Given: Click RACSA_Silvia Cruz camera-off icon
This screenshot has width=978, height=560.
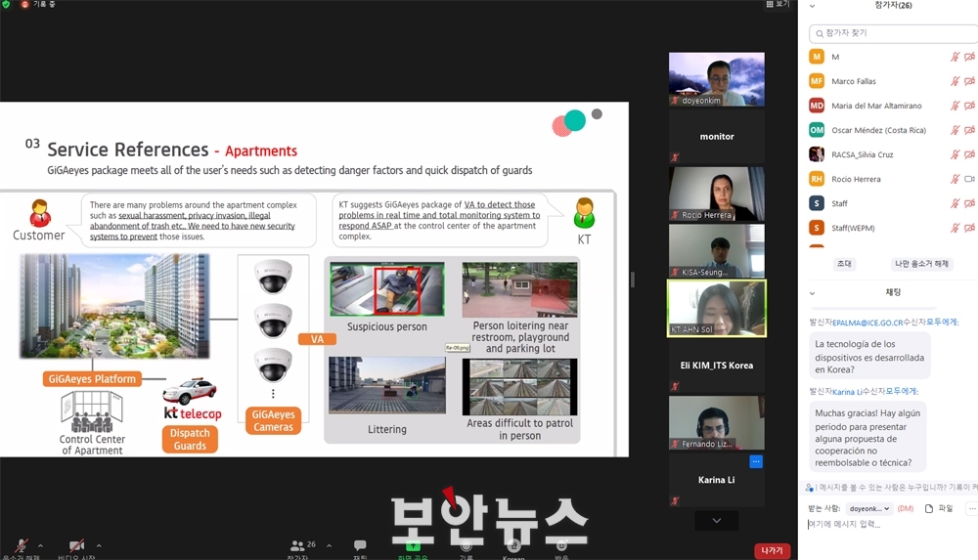Looking at the screenshot, I should click(969, 154).
